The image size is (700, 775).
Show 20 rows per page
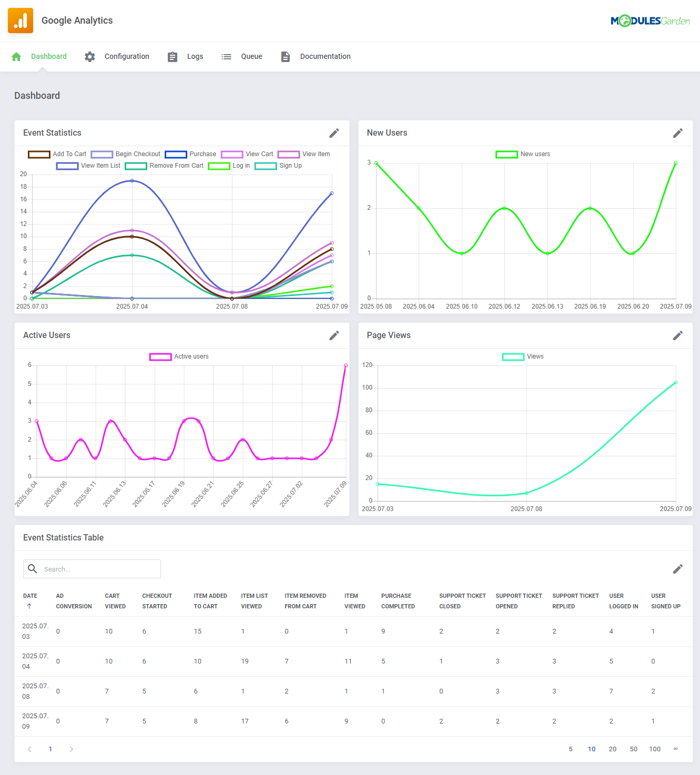(613, 749)
